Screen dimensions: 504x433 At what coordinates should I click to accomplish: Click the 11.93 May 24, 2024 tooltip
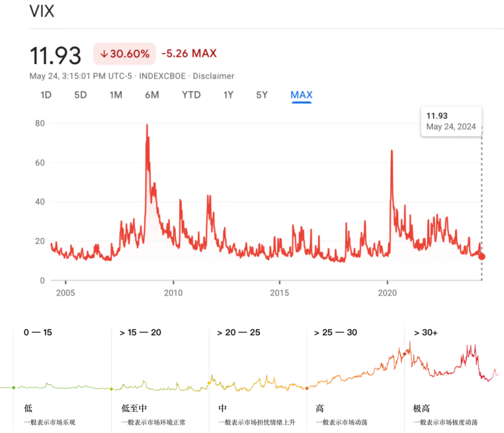tap(451, 122)
